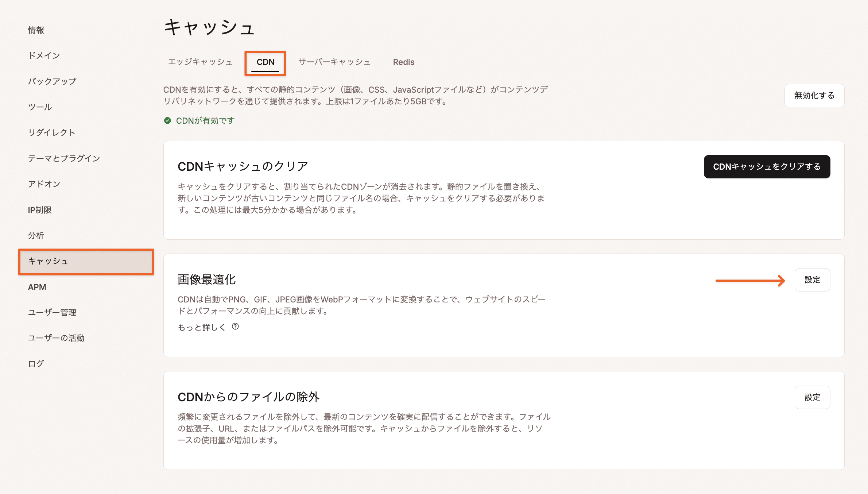The image size is (868, 494).
Task: Switch to the Redis tab
Action: 403,62
